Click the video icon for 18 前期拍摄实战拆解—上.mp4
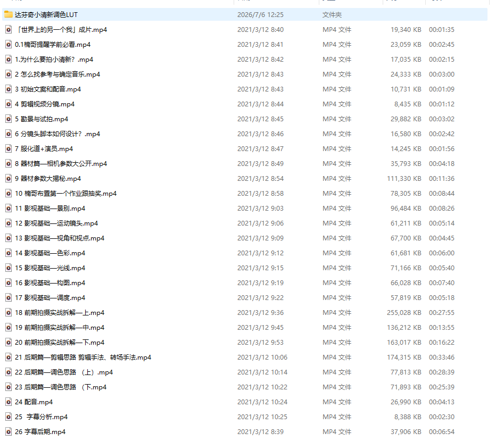 [x=9, y=313]
